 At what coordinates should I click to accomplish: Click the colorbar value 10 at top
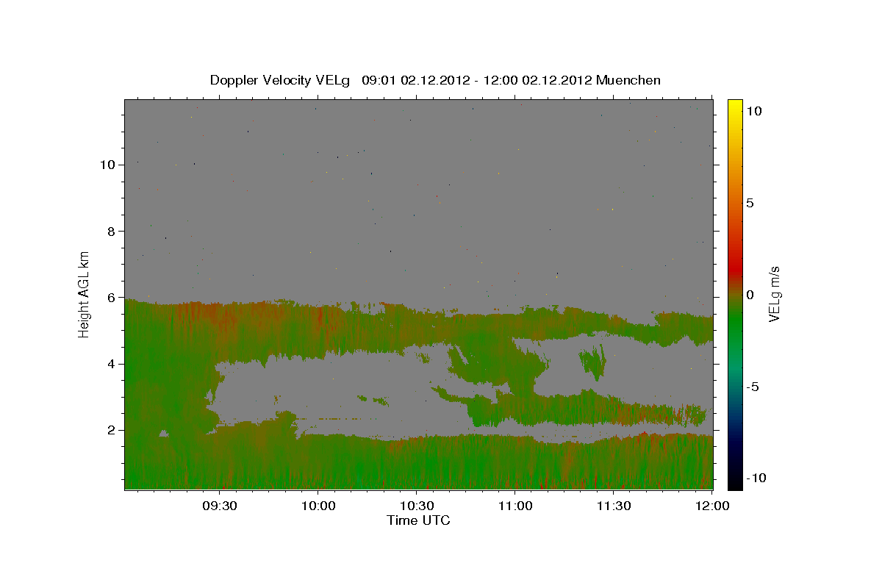coord(753,111)
